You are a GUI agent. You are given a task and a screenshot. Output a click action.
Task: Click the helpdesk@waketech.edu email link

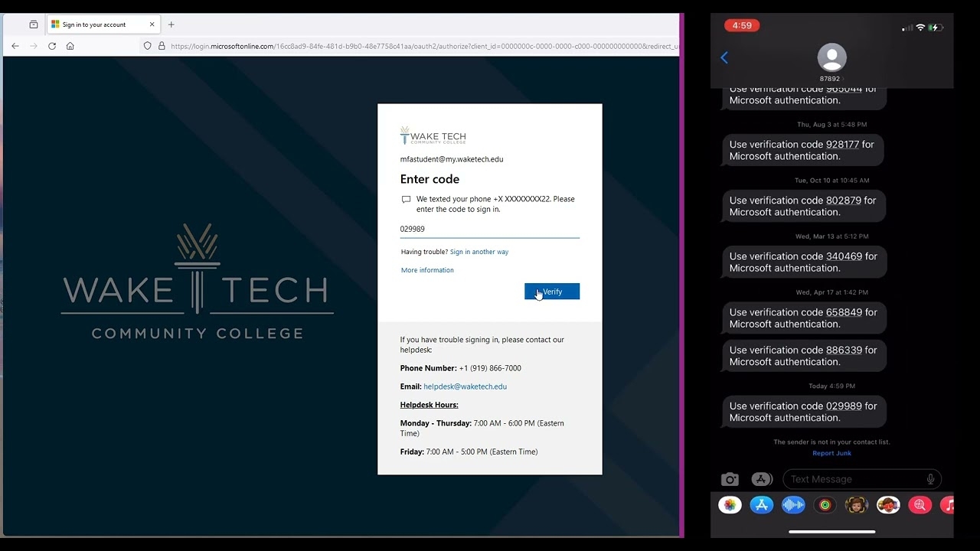point(465,386)
